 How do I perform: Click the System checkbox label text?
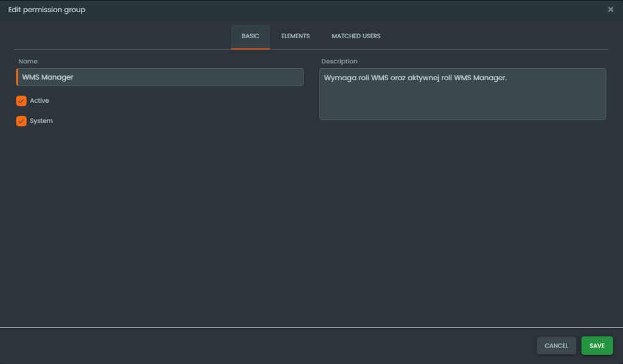(x=41, y=121)
